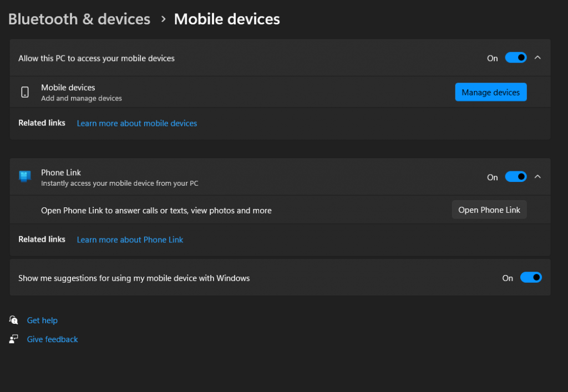Click the Get help headset icon
Screen dimensions: 568x392
[14, 320]
